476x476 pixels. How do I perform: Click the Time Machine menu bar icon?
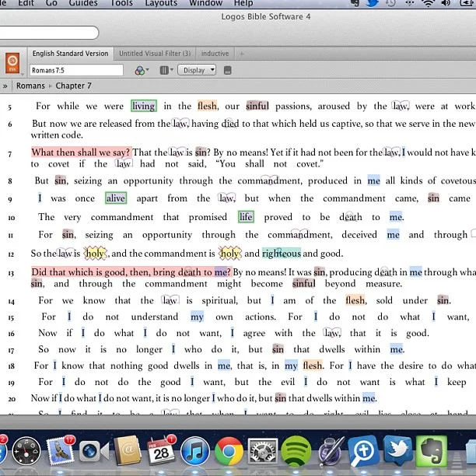pos(391,3)
